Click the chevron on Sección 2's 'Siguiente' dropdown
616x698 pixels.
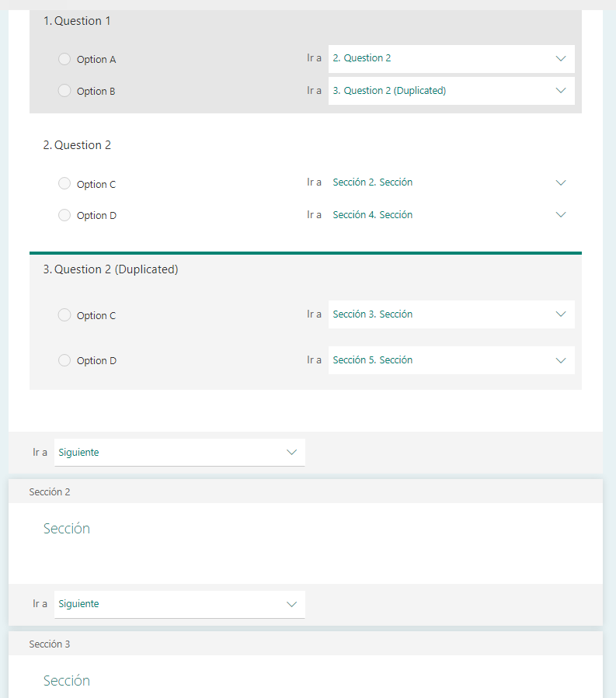pos(292,604)
